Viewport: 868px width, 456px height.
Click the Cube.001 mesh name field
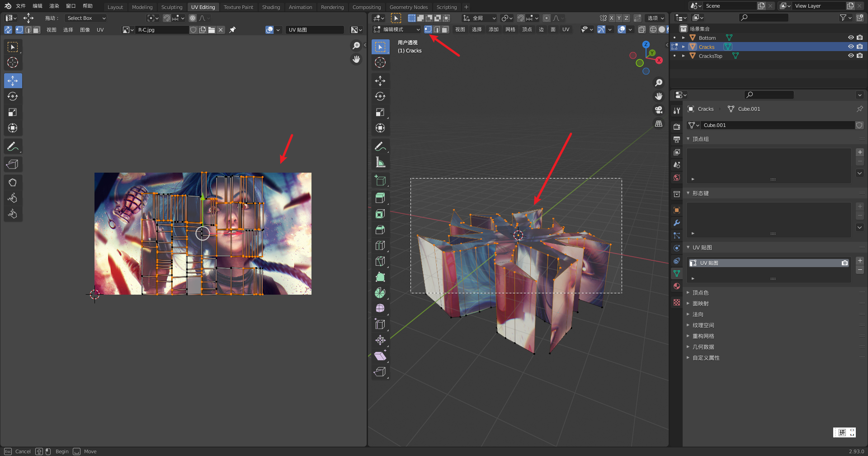(777, 125)
